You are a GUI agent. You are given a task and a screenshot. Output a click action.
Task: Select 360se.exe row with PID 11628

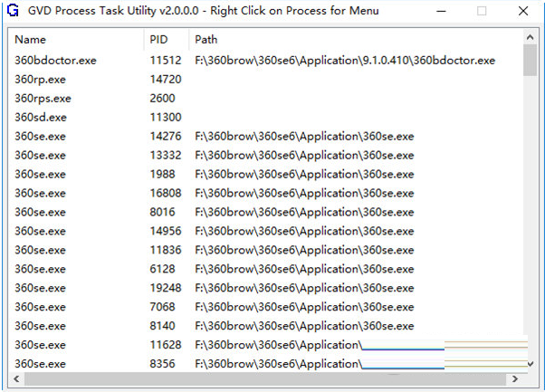[265, 345]
